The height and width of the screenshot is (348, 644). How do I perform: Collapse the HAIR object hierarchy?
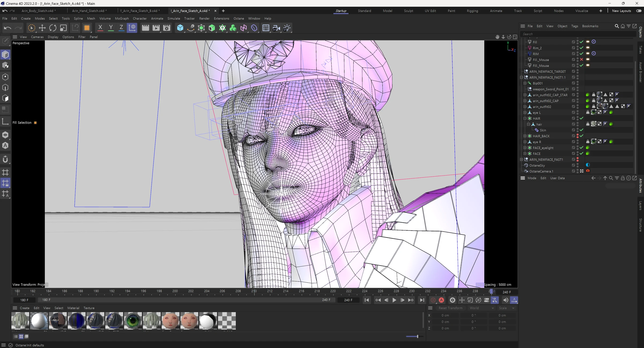pyautogui.click(x=525, y=118)
